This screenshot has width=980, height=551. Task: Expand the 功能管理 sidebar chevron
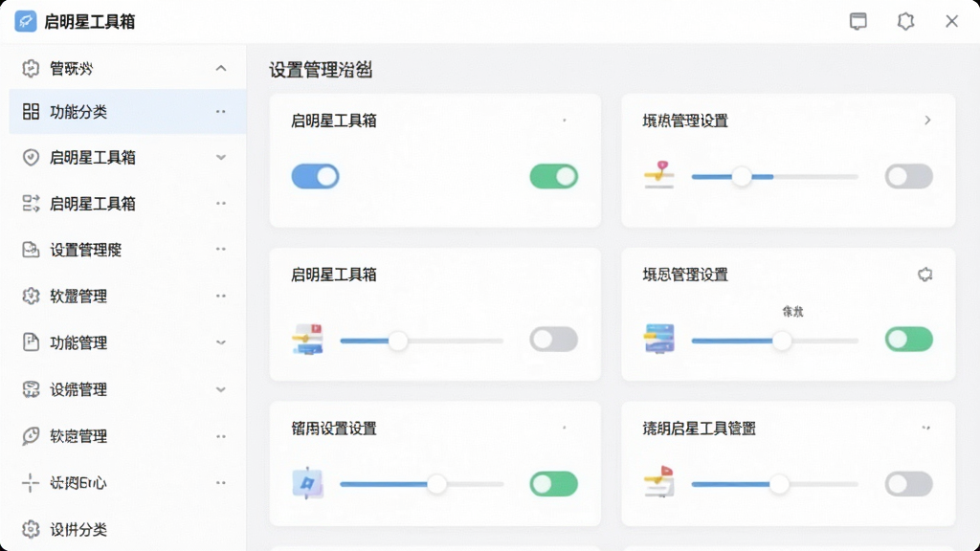pos(221,342)
